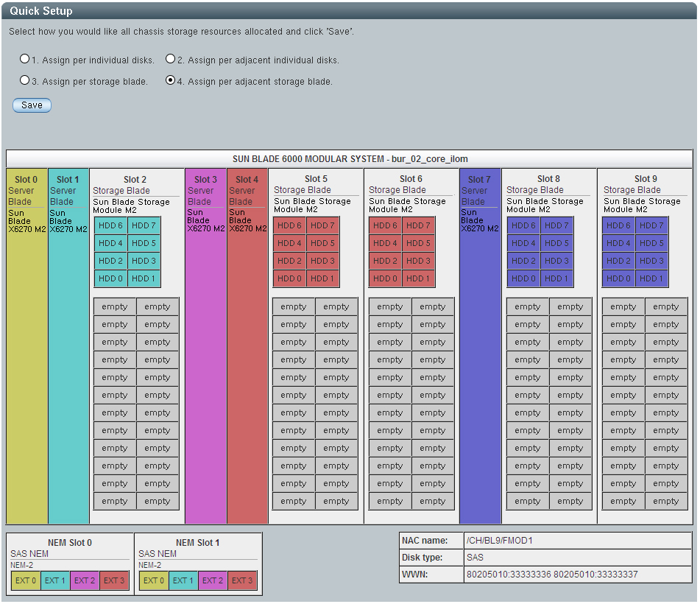This screenshot has width=700, height=604.
Task: Select 'Assign per individual disks' radio option
Action: (x=25, y=59)
